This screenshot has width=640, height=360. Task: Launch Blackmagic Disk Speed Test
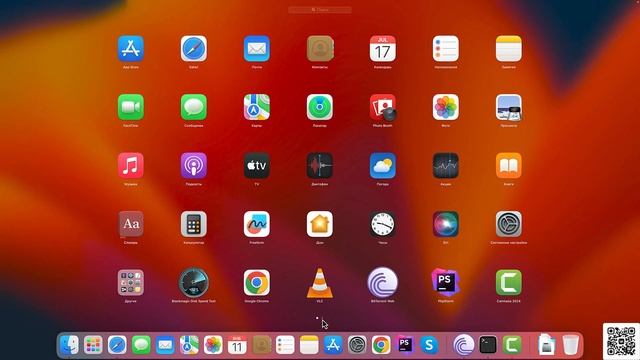pos(193,282)
